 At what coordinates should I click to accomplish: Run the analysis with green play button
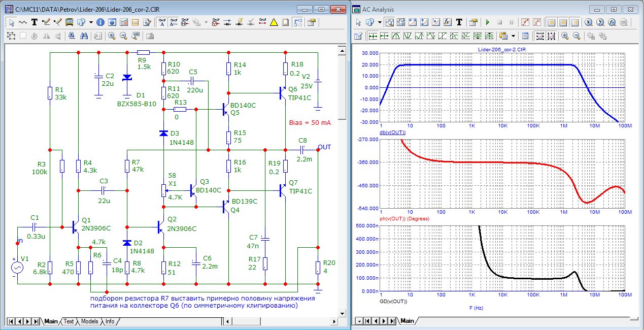click(x=488, y=22)
